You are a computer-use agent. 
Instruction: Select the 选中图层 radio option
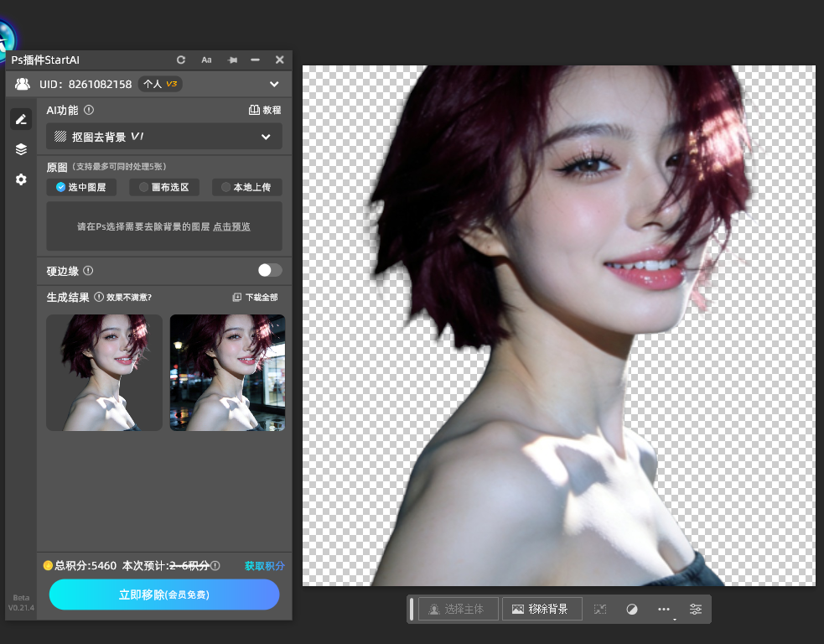click(81, 187)
